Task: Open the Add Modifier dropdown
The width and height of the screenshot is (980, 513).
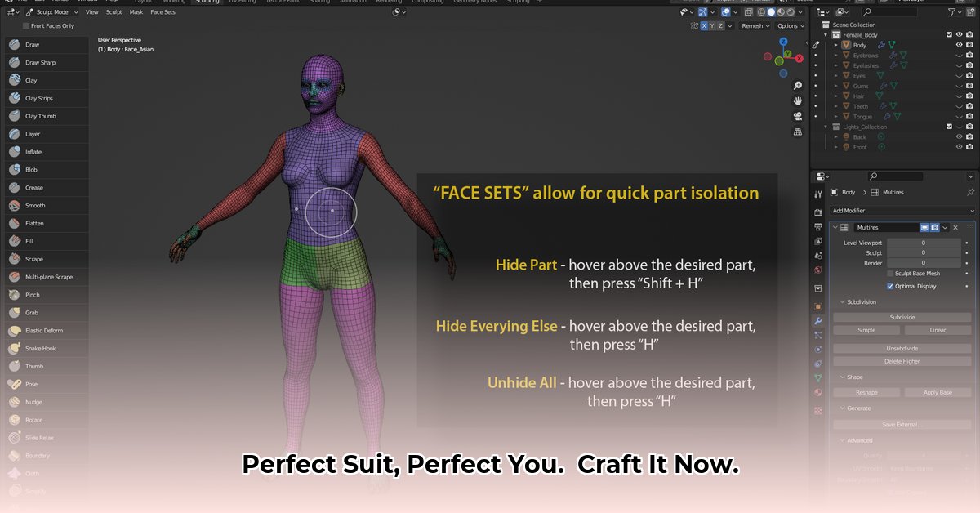Action: point(902,212)
